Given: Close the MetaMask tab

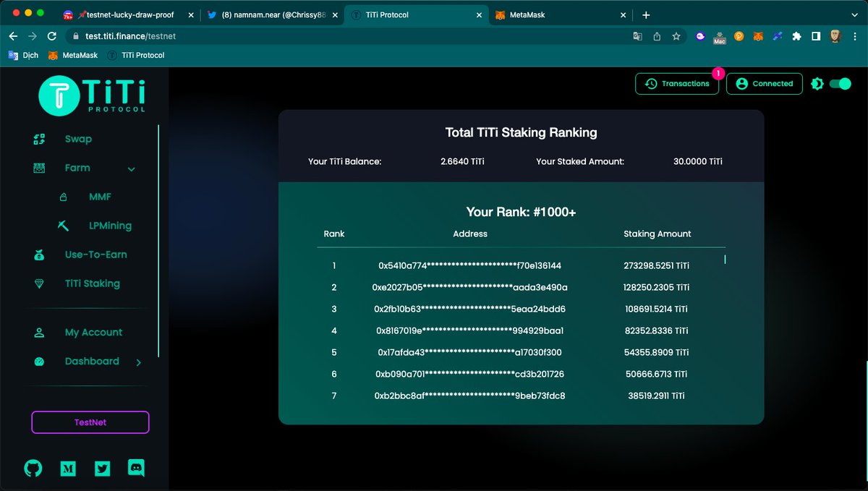Looking at the screenshot, I should [624, 14].
